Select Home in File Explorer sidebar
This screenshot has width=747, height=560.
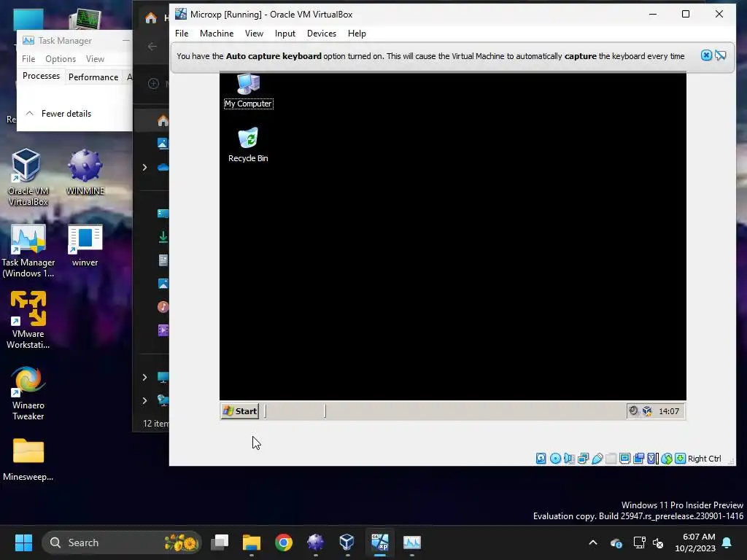[163, 120]
